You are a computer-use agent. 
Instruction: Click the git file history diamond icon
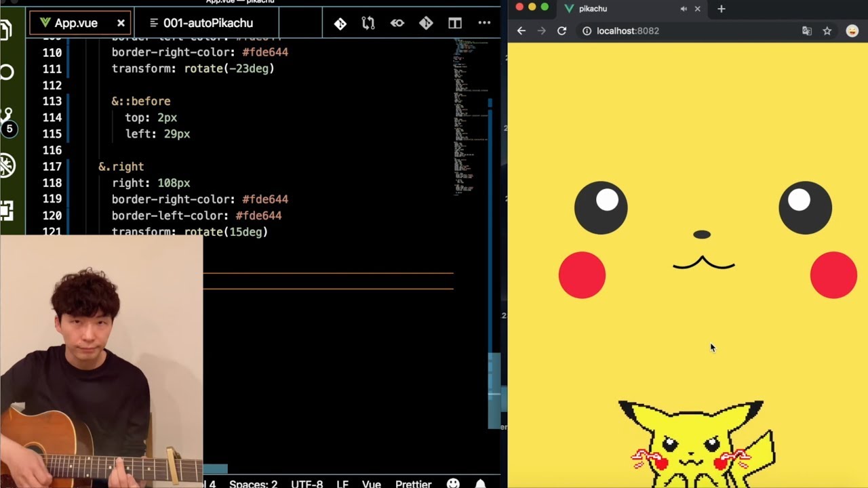(340, 23)
